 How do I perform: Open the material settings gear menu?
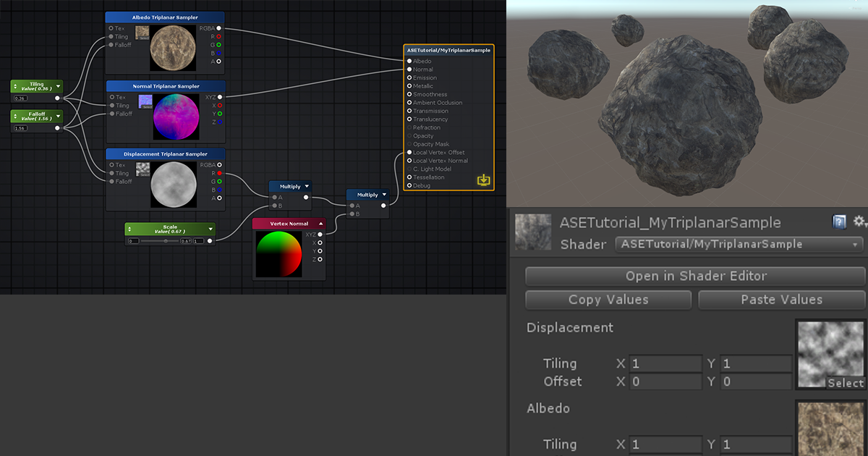coord(859,221)
